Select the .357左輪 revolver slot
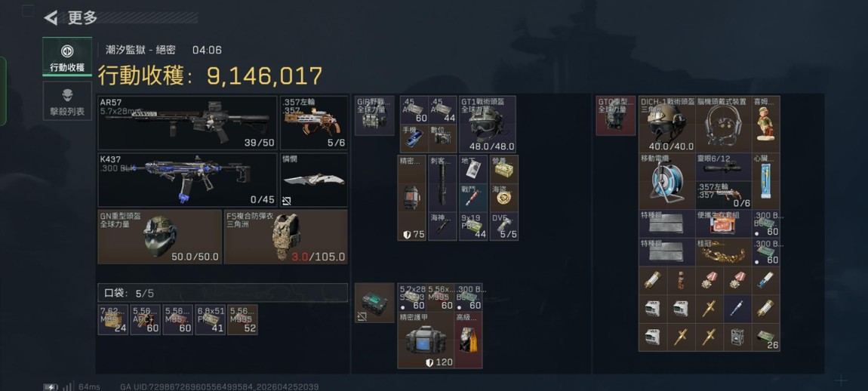Image resolution: width=868 pixels, height=391 pixels. pyautogui.click(x=315, y=123)
